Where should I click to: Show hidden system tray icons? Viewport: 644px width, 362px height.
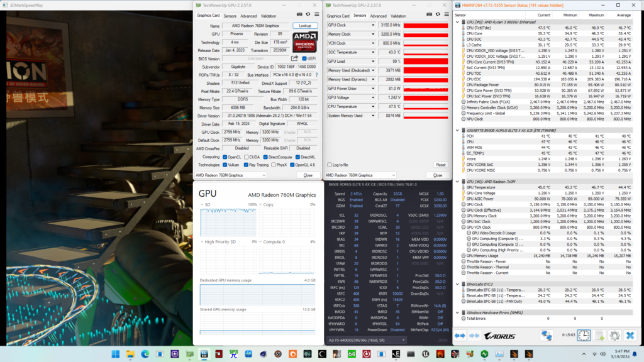click(x=584, y=354)
